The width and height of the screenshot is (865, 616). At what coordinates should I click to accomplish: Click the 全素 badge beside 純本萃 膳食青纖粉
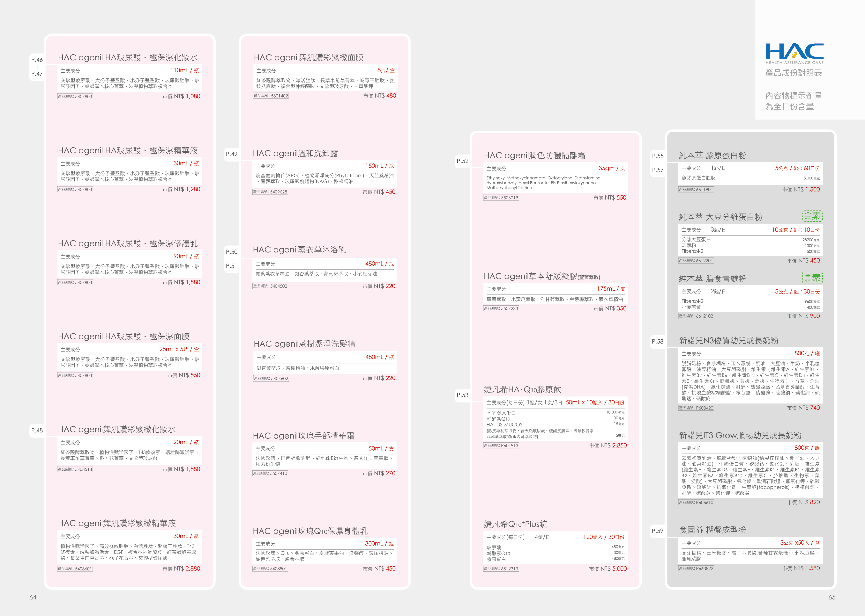coord(812,278)
